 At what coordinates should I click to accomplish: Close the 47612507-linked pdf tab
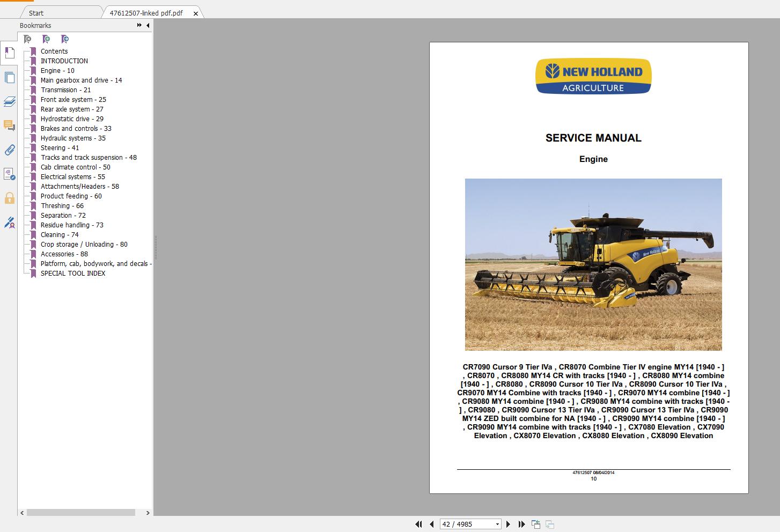pyautogui.click(x=195, y=13)
